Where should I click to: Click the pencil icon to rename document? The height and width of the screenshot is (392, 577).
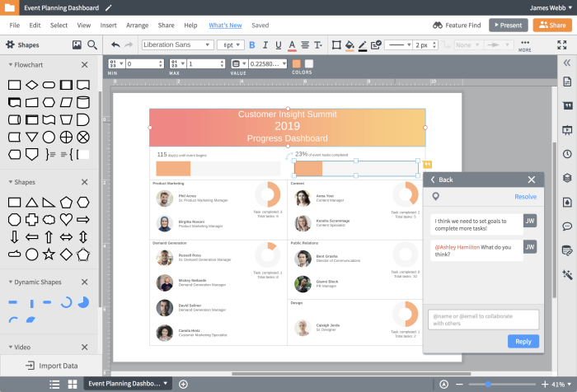[x=109, y=7]
